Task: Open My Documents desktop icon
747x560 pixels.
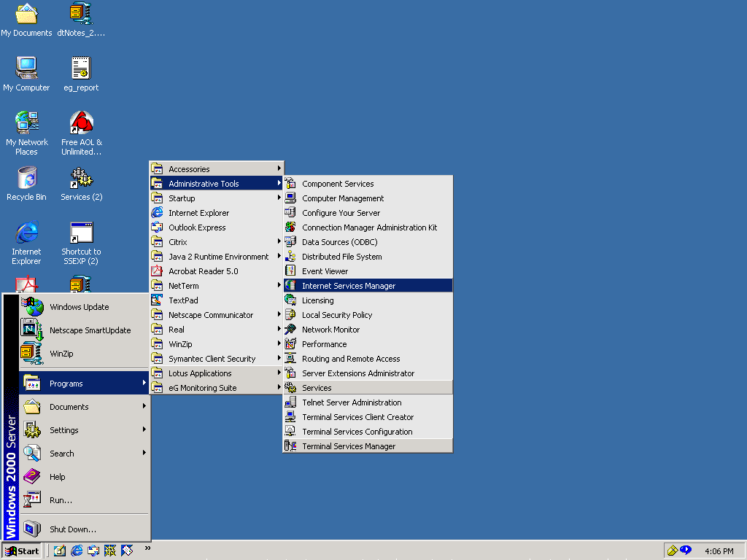Action: [26, 20]
